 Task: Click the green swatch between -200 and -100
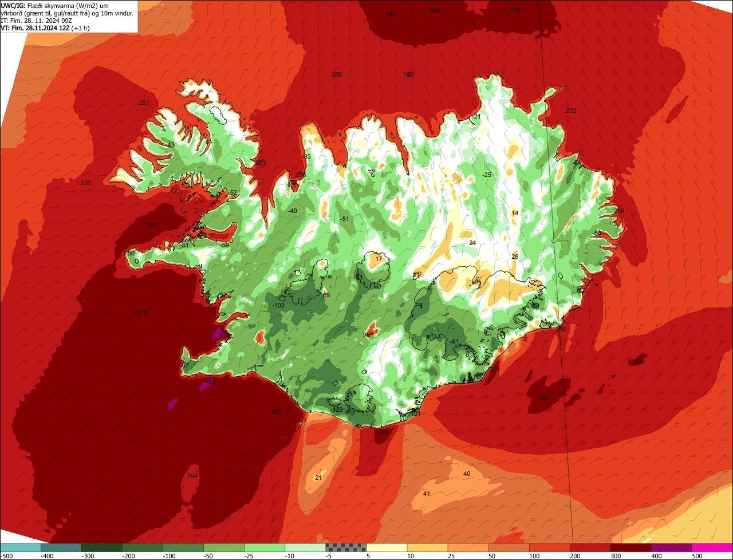[142, 547]
